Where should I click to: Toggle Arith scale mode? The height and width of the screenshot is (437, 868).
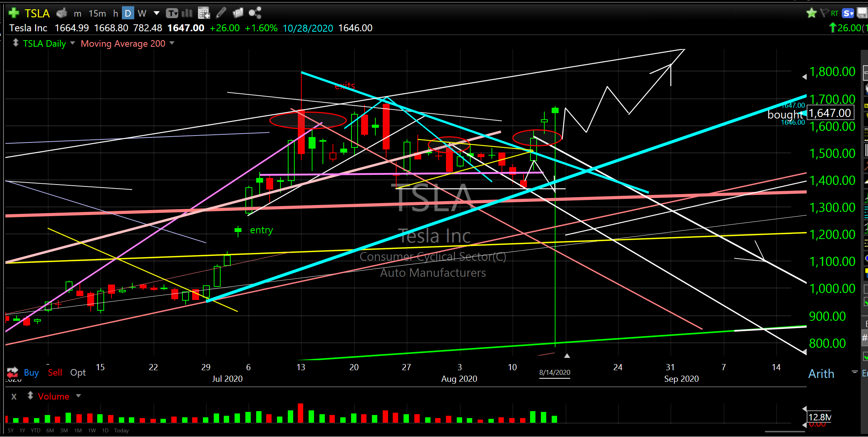[x=821, y=374]
